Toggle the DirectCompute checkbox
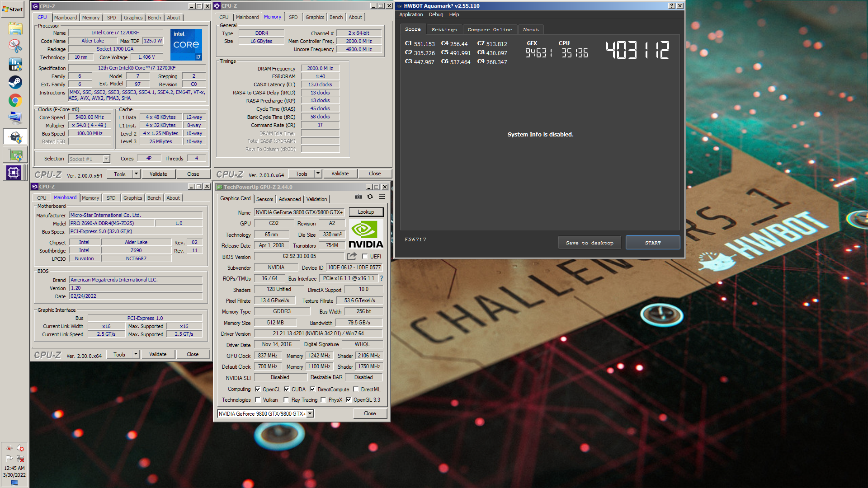Viewport: 868px width, 488px height. click(312, 389)
